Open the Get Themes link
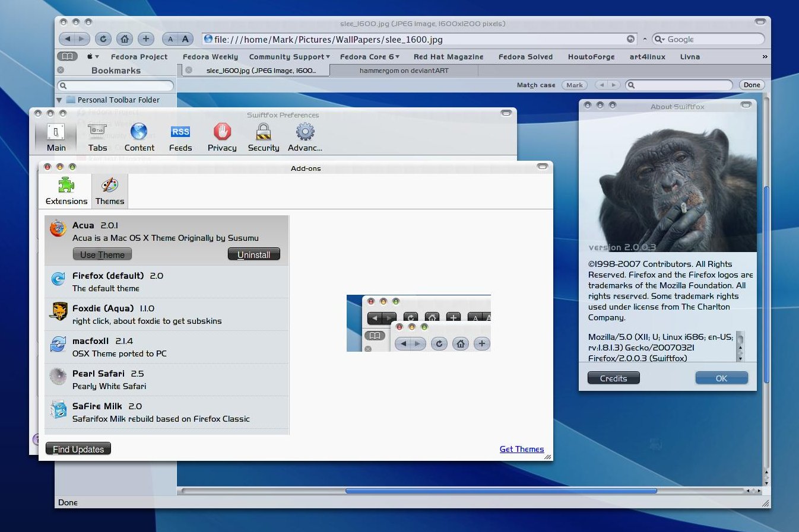 522,449
